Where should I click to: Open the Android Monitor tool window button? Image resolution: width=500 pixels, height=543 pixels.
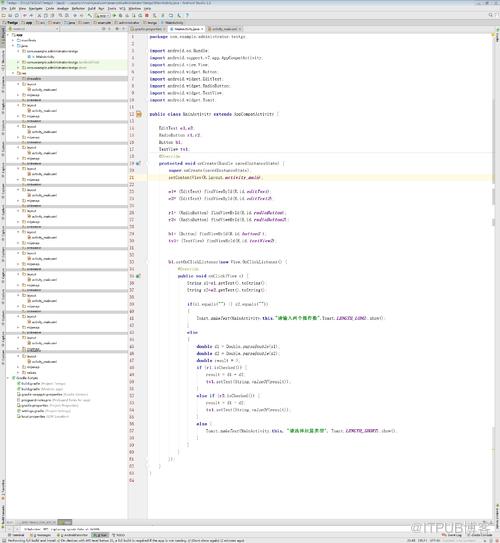(x=73, y=535)
